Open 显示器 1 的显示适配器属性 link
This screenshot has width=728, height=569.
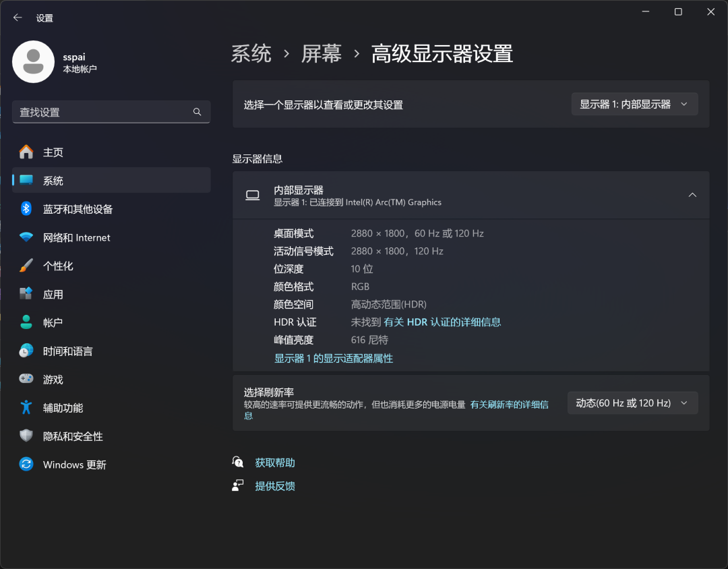tap(334, 358)
